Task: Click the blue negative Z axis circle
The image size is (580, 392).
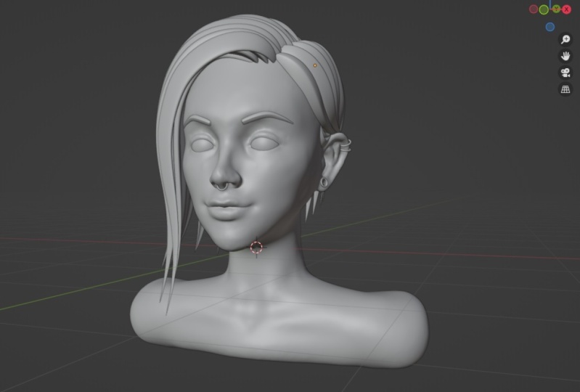Action: click(x=550, y=27)
